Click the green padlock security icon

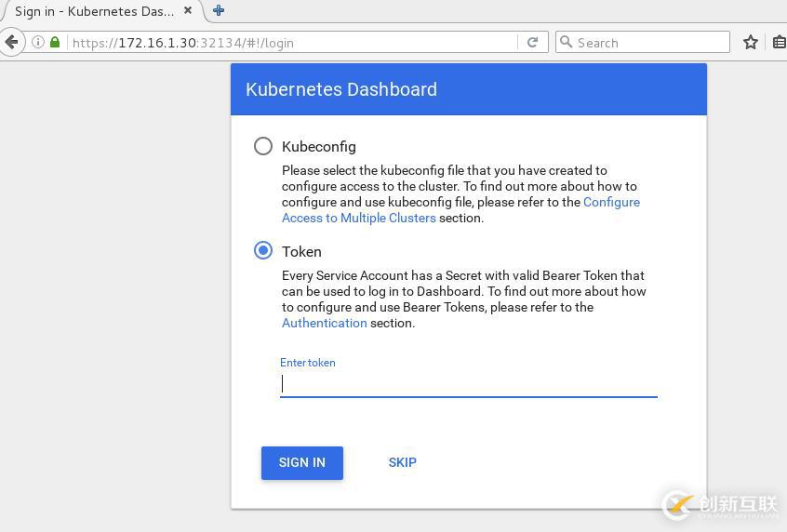[x=55, y=42]
